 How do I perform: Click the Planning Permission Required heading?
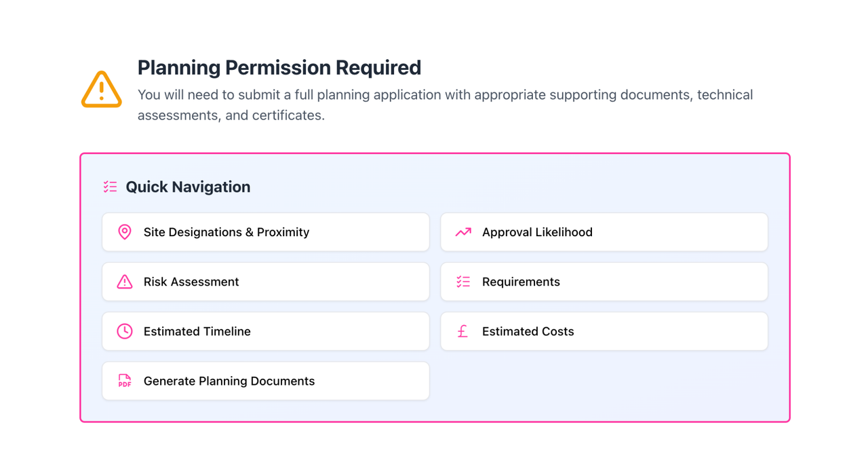pos(279,68)
